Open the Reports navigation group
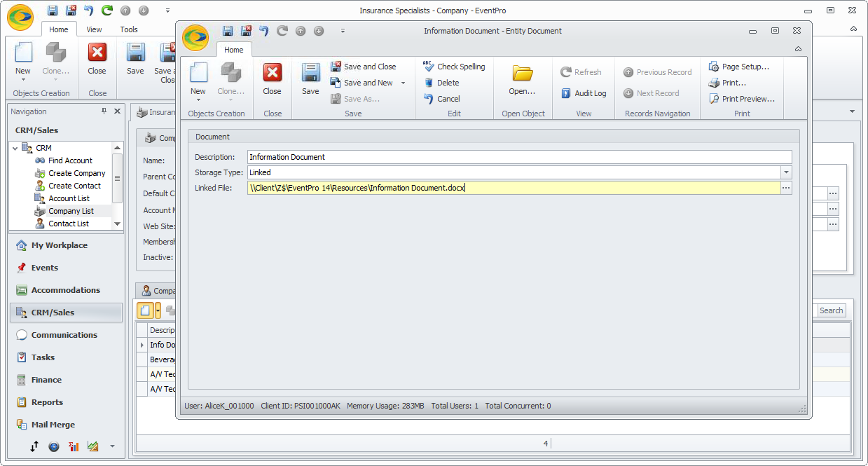868x466 pixels. pyautogui.click(x=66, y=402)
